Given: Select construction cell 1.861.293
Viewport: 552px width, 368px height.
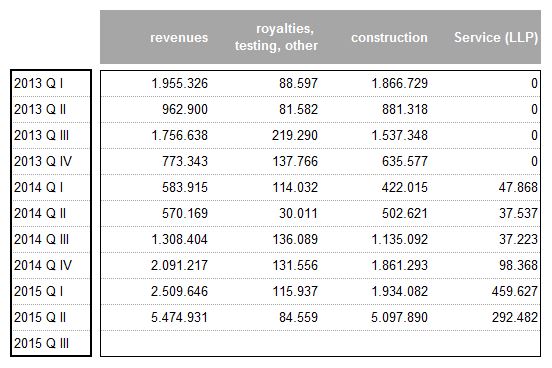Looking at the screenshot, I should pyautogui.click(x=400, y=265).
